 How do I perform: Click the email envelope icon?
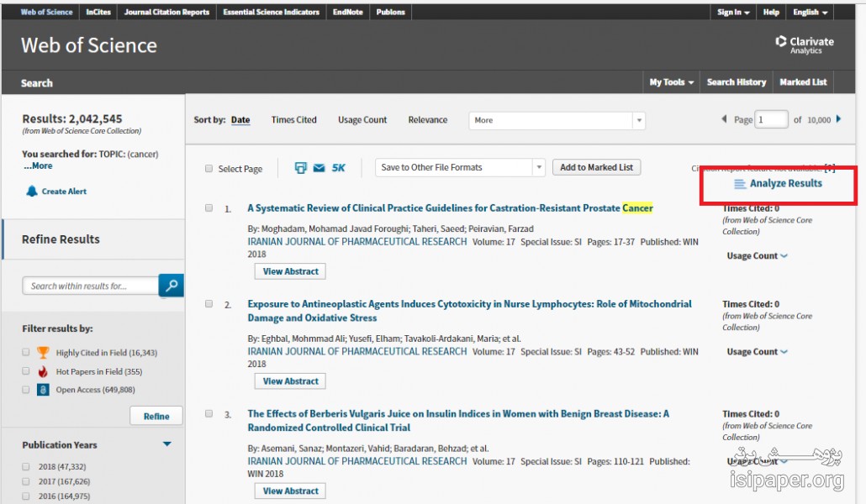[x=319, y=168]
